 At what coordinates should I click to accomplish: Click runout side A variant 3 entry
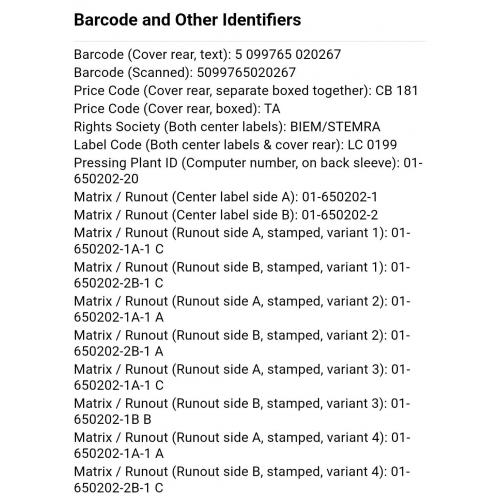pos(242,377)
